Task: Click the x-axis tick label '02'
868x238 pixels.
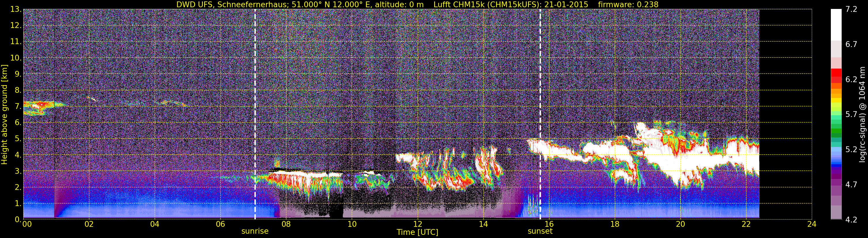Action: point(89,224)
